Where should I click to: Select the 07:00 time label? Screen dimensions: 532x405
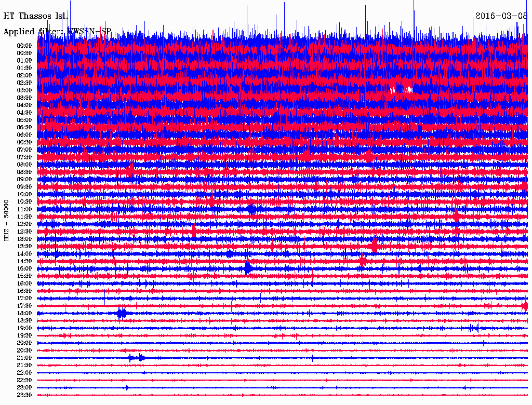click(24, 150)
